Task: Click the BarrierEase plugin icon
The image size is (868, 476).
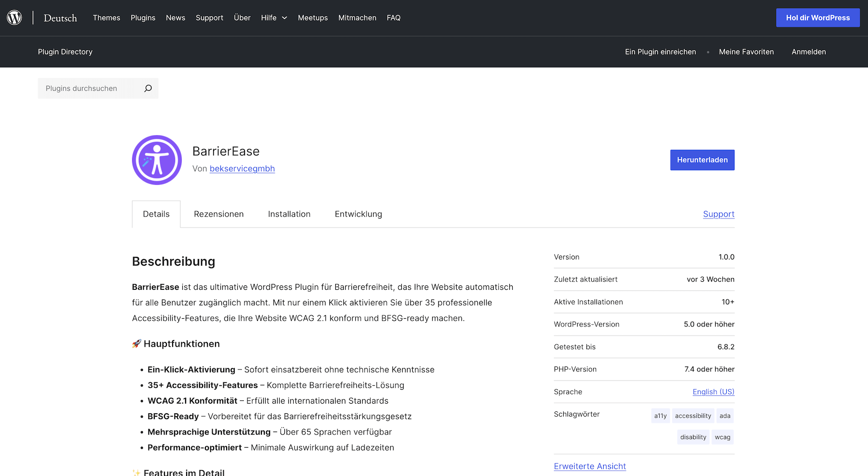Action: click(157, 160)
